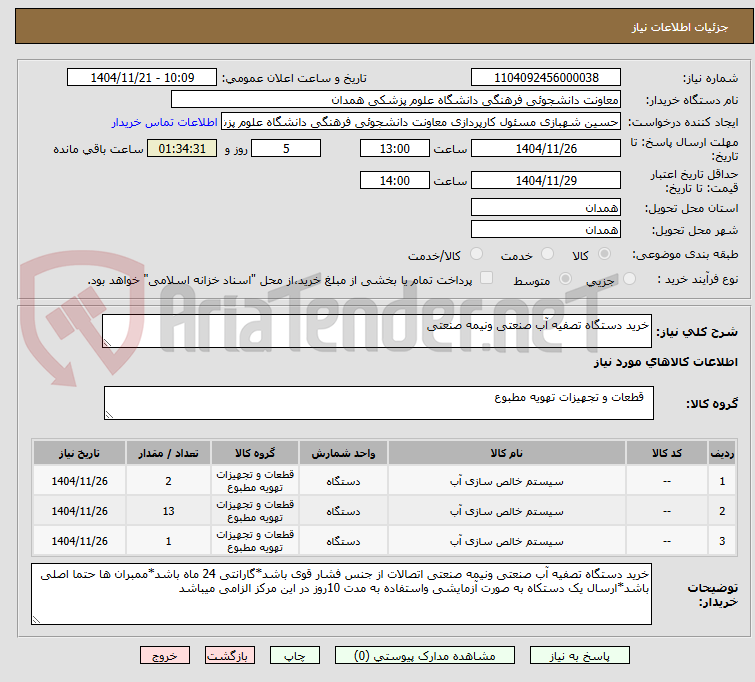Select the کالا/خدمت radio button
Image resolution: width=755 pixels, height=682 pixels.
click(476, 254)
